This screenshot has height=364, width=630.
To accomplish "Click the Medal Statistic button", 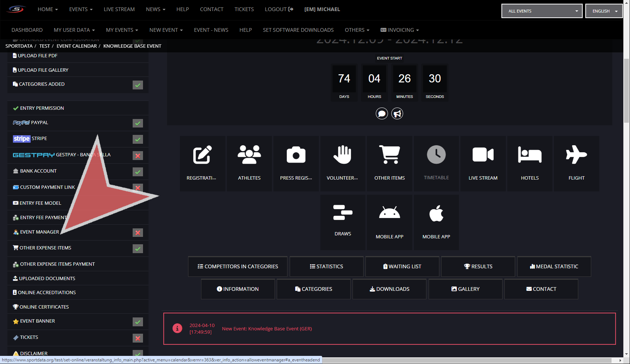I will (x=554, y=266).
